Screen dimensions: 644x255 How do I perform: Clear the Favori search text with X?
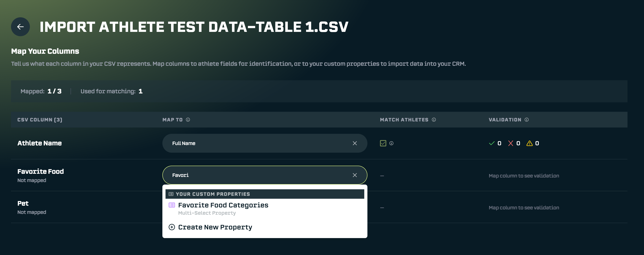pos(354,175)
